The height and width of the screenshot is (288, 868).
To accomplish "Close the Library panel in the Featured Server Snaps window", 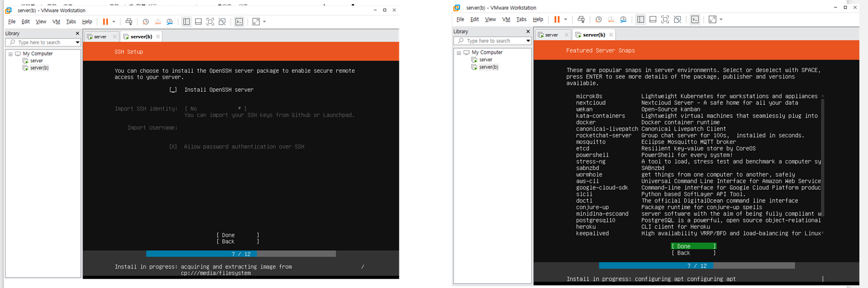I will (x=528, y=32).
